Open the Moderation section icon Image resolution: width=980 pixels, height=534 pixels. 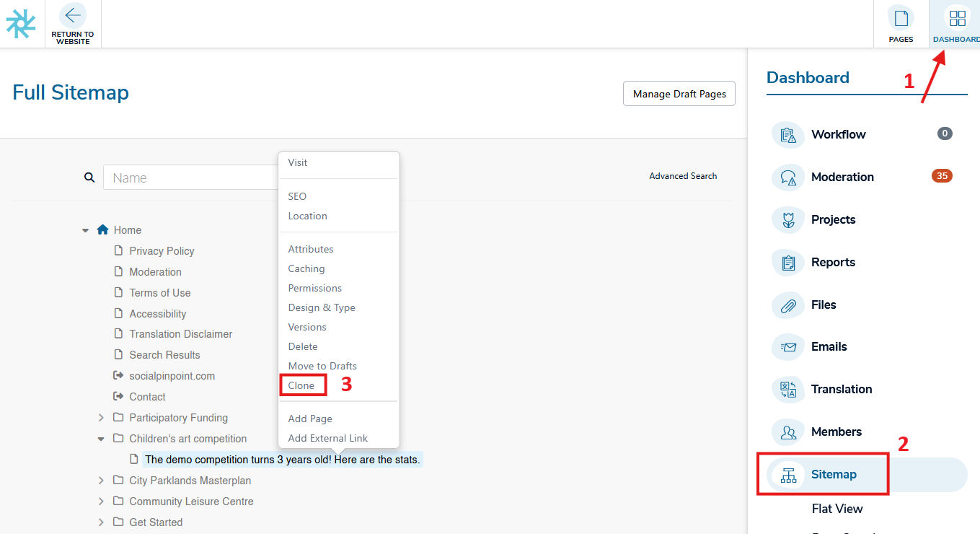(788, 178)
